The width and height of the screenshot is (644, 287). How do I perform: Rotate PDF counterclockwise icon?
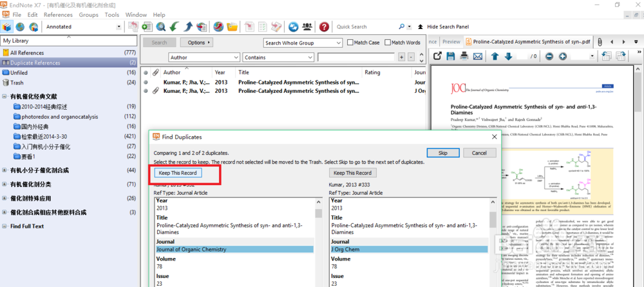pyautogui.click(x=607, y=55)
